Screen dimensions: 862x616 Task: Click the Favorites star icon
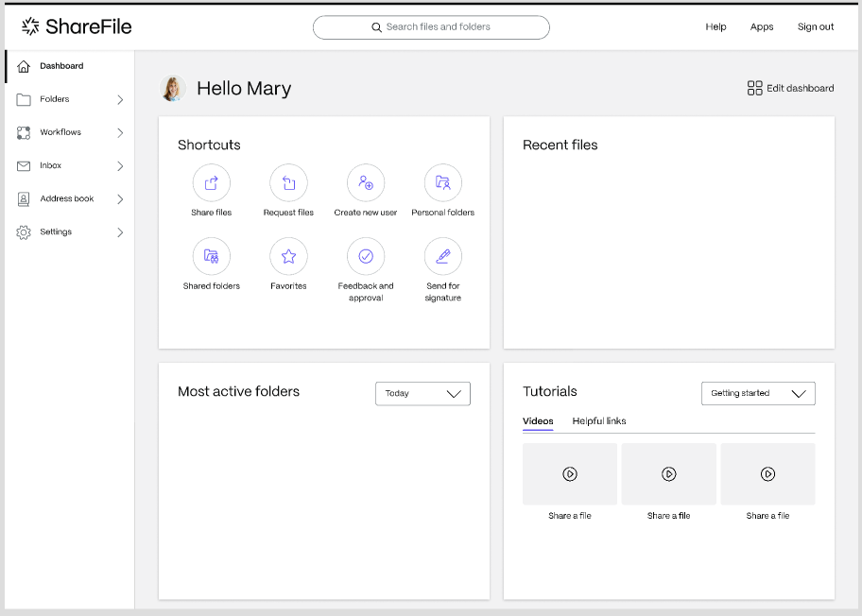click(288, 256)
